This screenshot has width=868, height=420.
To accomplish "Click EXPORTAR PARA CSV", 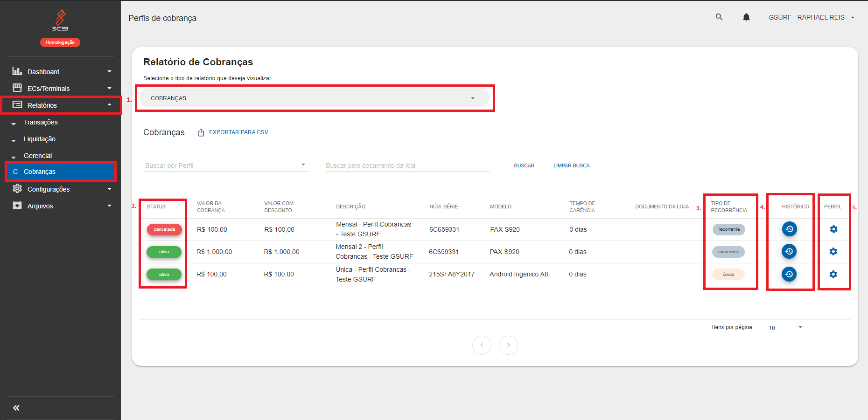I will pos(233,132).
